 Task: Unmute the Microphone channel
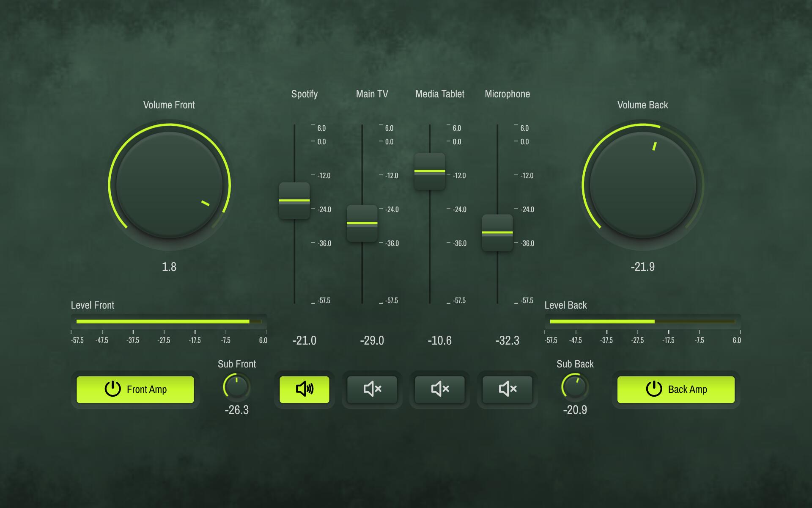pos(507,389)
